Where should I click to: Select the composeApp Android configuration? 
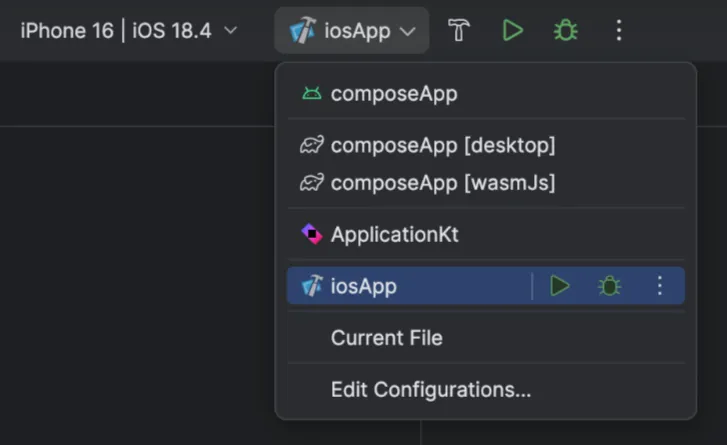tap(486, 94)
